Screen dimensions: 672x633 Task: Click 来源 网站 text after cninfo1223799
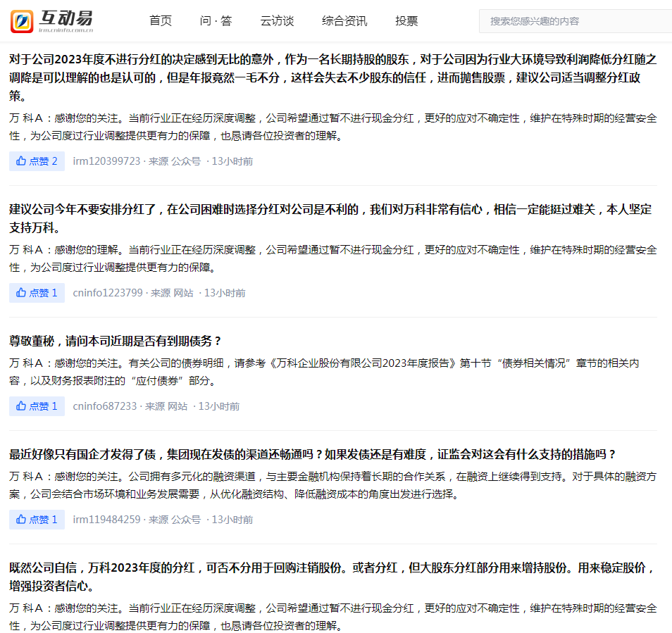172,293
